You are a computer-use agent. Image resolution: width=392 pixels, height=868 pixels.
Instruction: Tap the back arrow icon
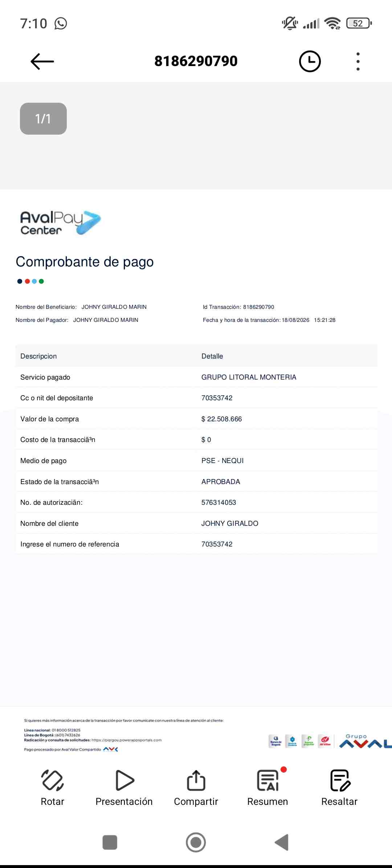tap(42, 61)
